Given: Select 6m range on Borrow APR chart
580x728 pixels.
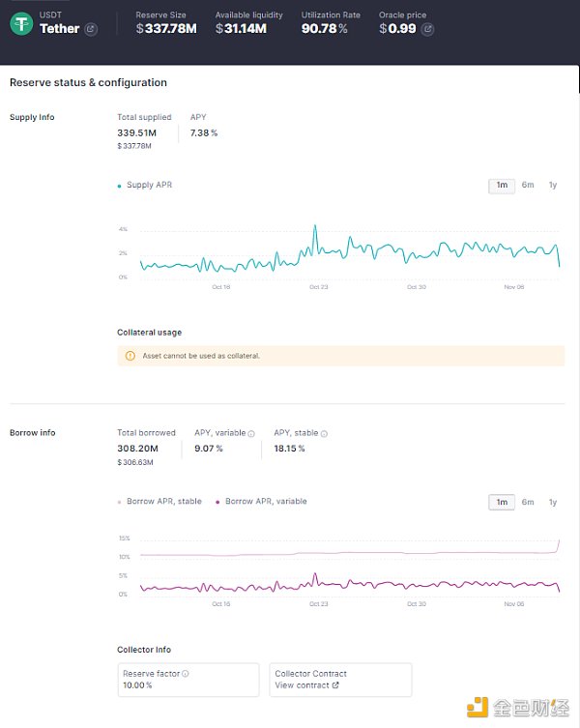Looking at the screenshot, I should [528, 503].
